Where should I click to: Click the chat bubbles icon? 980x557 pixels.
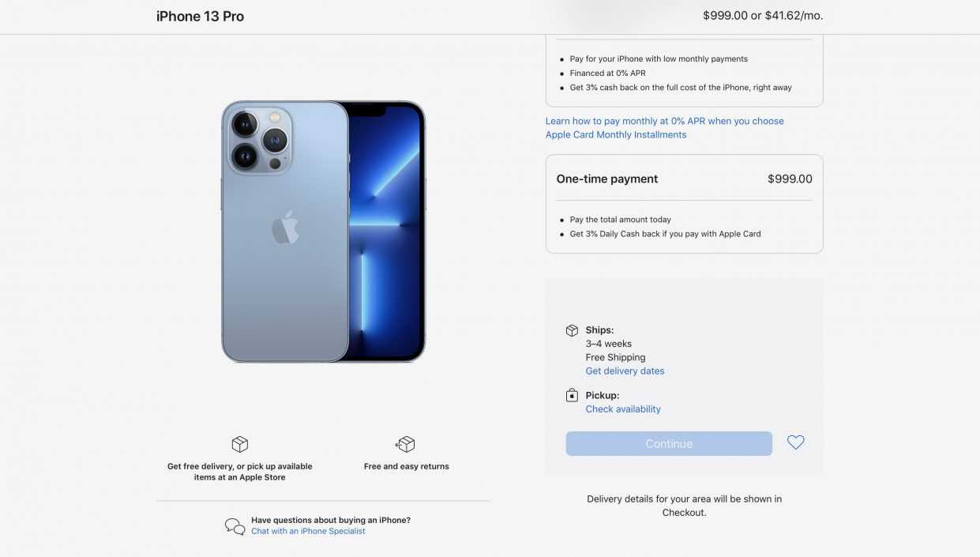(235, 526)
